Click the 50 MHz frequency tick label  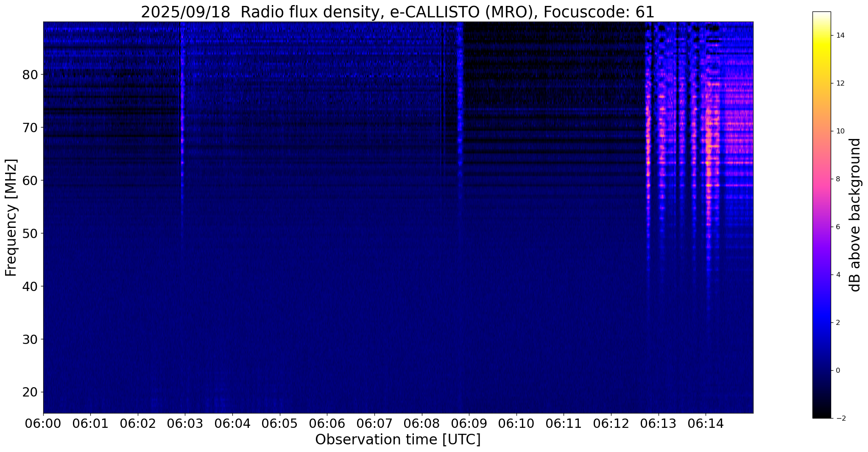coord(30,233)
